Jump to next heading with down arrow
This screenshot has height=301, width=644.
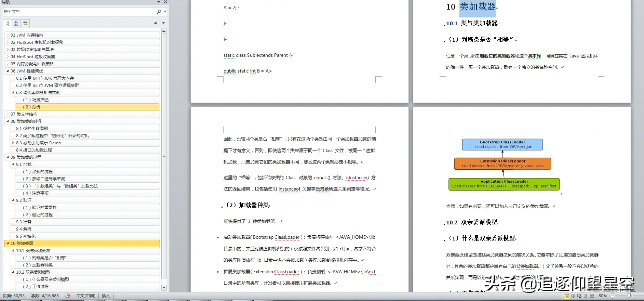[x=163, y=23]
